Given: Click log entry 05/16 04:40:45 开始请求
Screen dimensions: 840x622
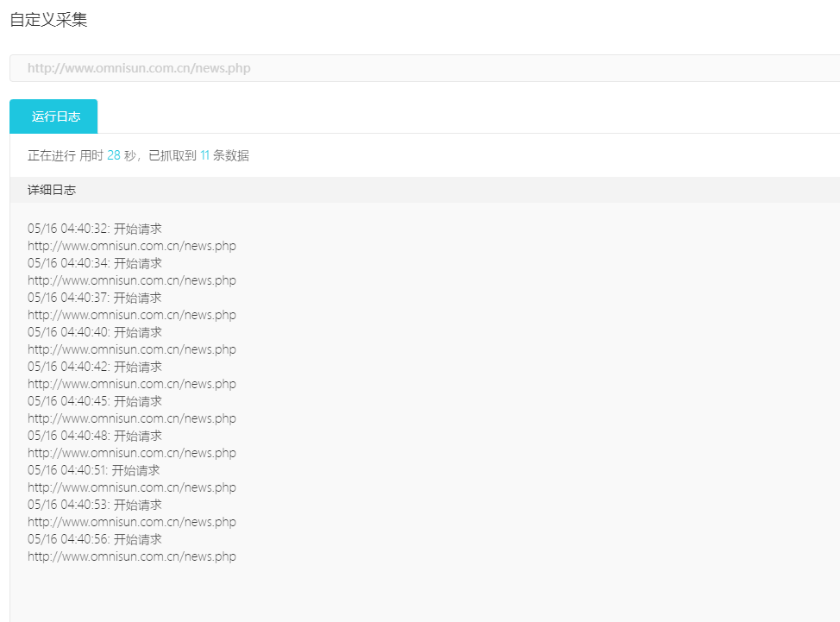Looking at the screenshot, I should coord(95,401).
